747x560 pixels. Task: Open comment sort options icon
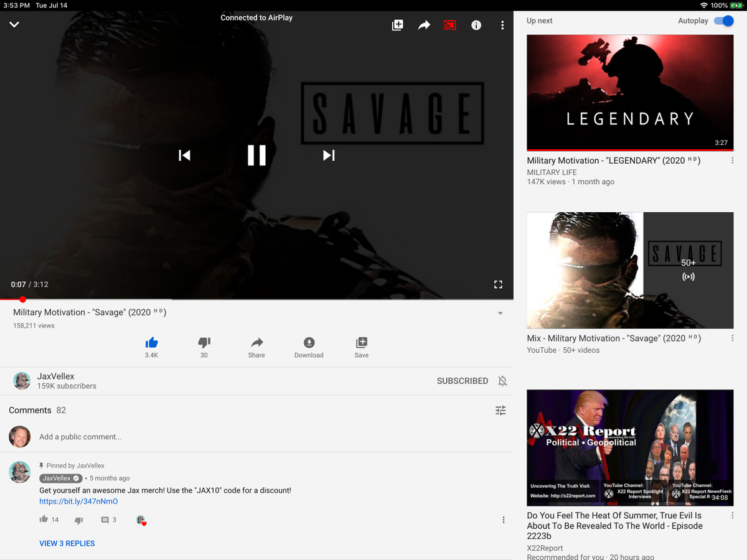click(500, 410)
